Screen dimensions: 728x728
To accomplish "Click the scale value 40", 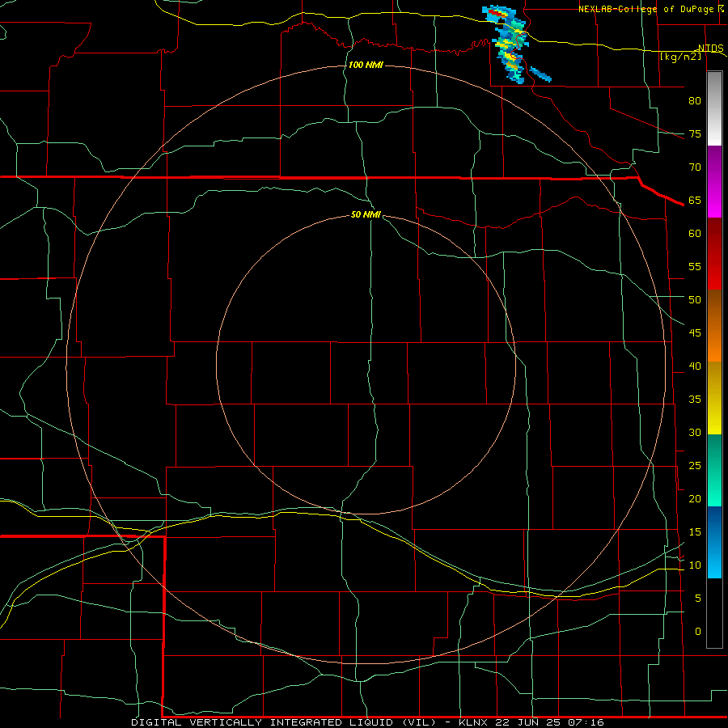I will click(695, 366).
